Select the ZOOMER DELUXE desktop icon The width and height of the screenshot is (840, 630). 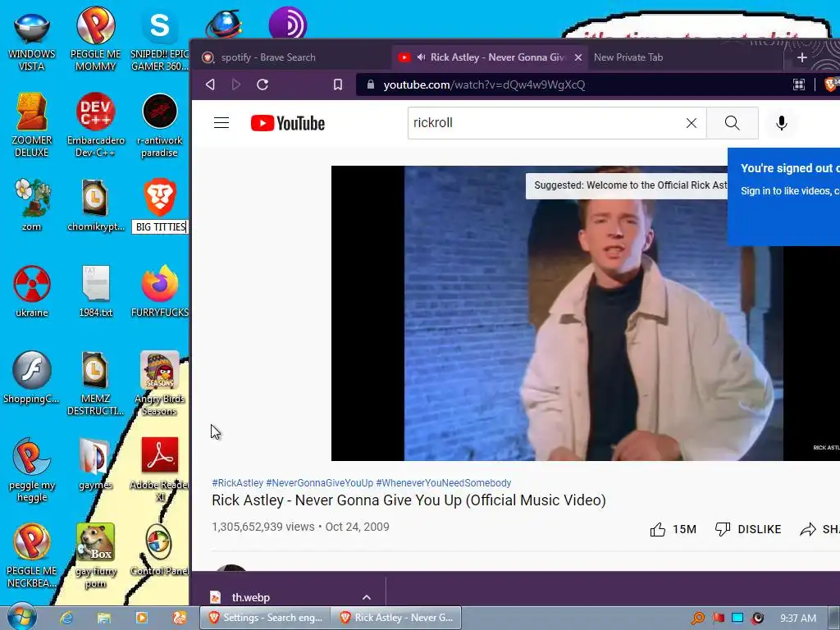pos(32,126)
